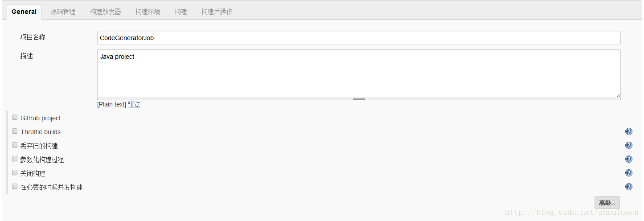This screenshot has height=221, width=644.
Task: Open the 构建触发器 tab
Action: pyautogui.click(x=105, y=12)
